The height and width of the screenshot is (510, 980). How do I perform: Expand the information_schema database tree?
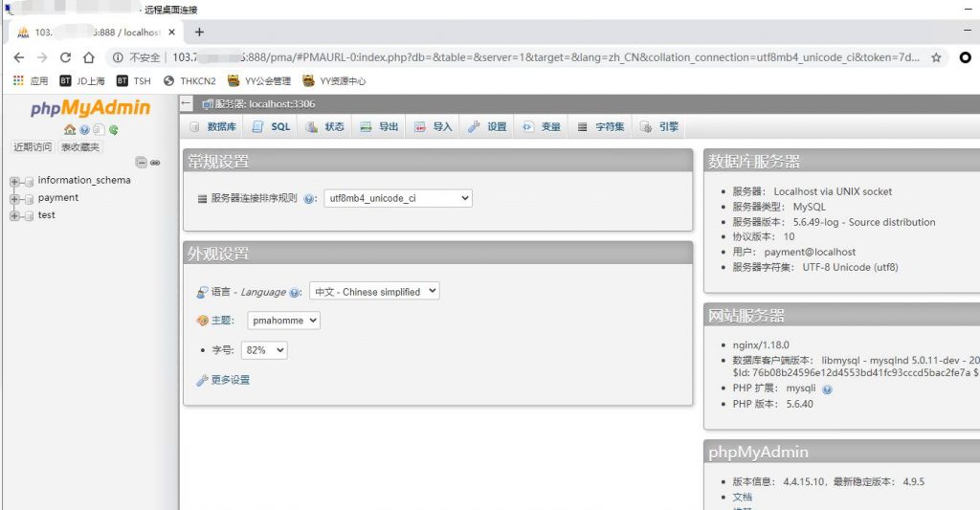(14, 182)
